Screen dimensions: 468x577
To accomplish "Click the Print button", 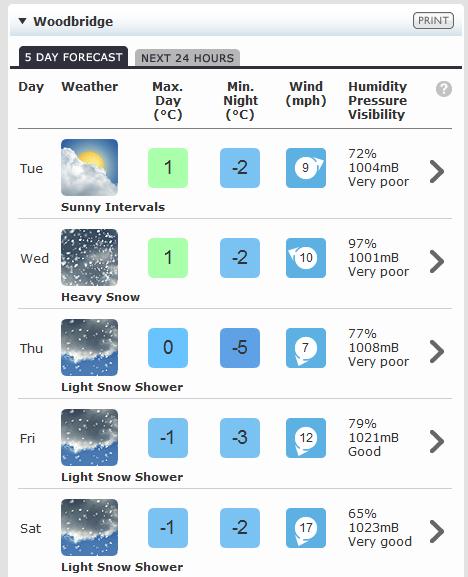I will click(x=433, y=21).
